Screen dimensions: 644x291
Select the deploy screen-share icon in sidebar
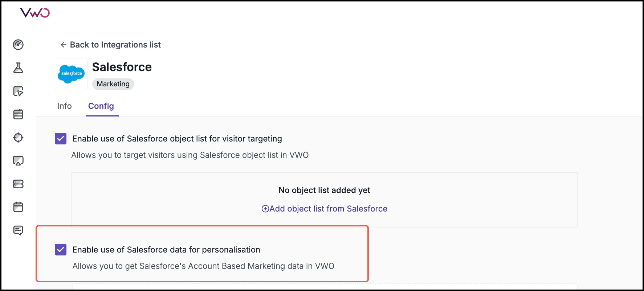pyautogui.click(x=18, y=160)
